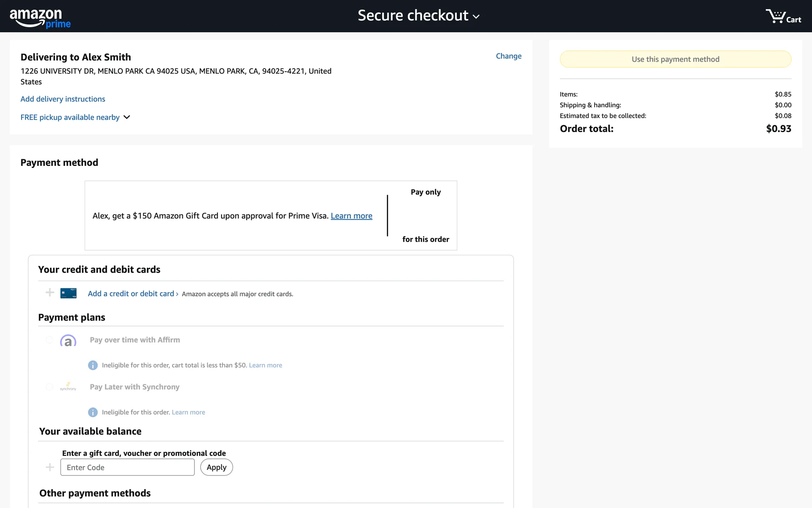Click the Affirm logo icon

point(68,340)
